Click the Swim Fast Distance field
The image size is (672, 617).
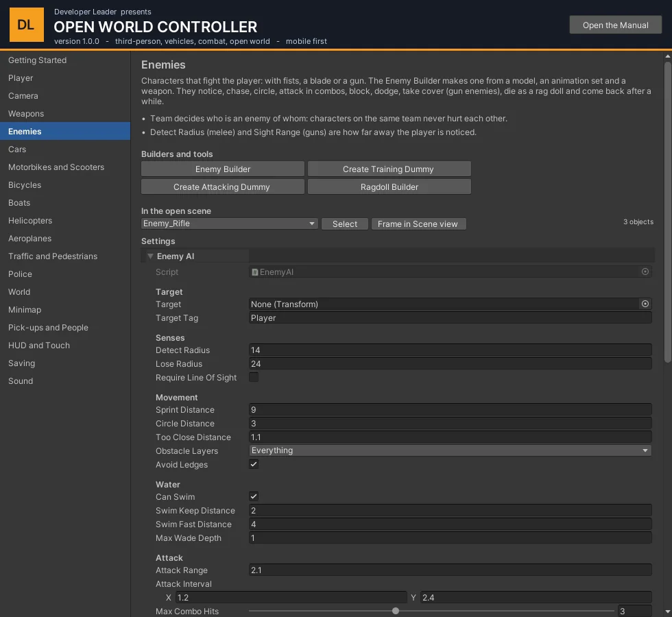450,524
